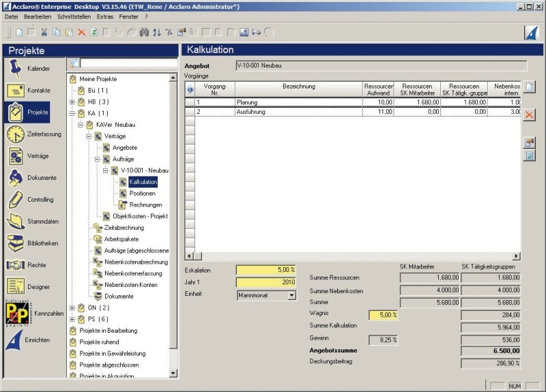Click the new row icon beside Vorgänge table
This screenshot has width=546, height=392.
[x=530, y=87]
